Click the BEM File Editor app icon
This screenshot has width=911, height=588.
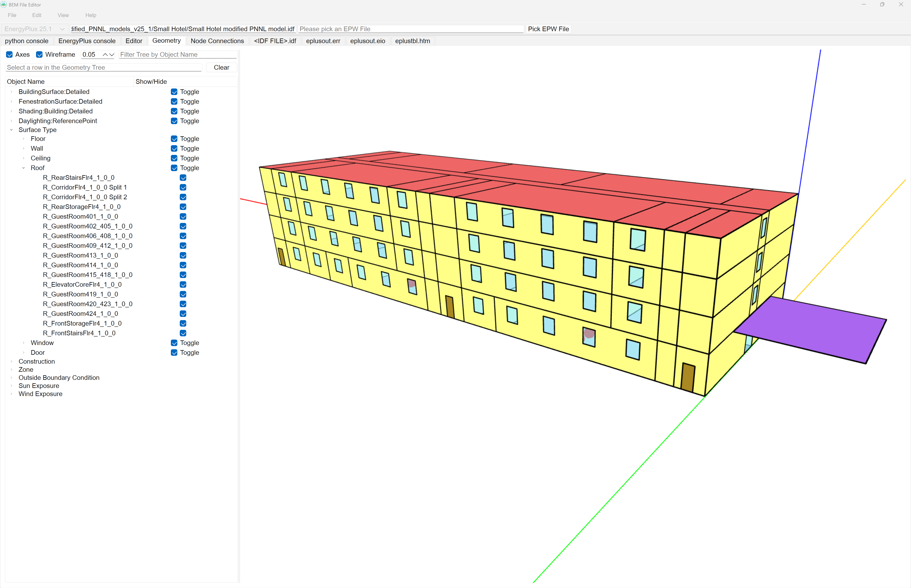pos(4,5)
